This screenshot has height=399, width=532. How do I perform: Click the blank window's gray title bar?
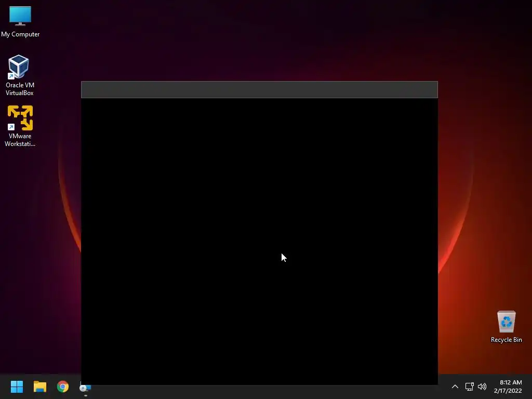[x=260, y=89]
